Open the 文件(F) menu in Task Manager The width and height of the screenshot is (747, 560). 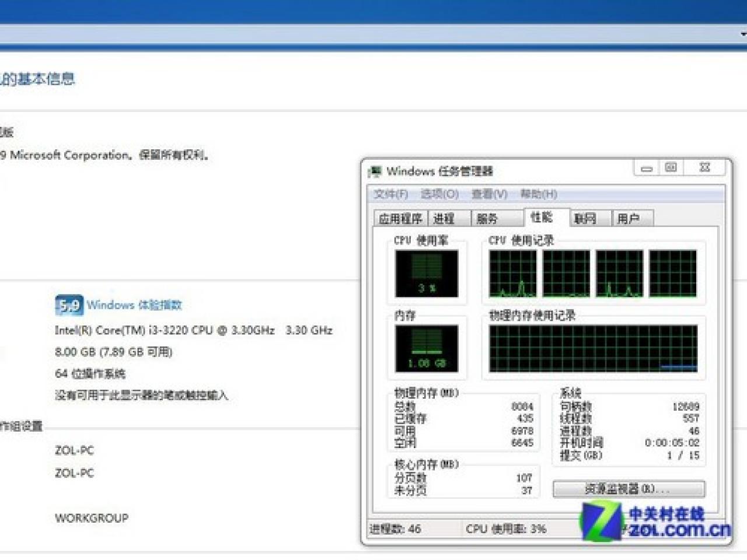[x=390, y=194]
